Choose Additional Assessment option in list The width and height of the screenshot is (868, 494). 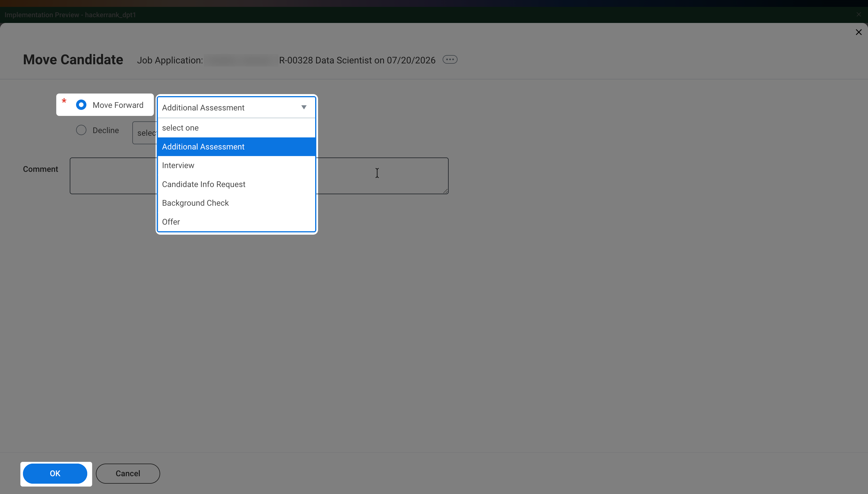point(237,147)
